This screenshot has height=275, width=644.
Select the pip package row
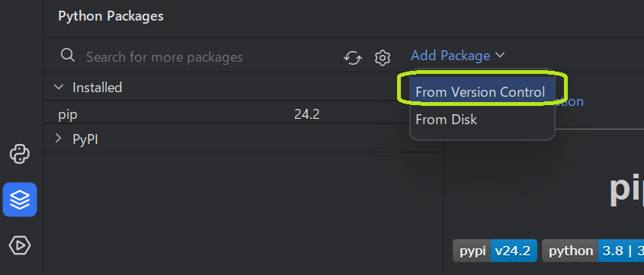242,114
